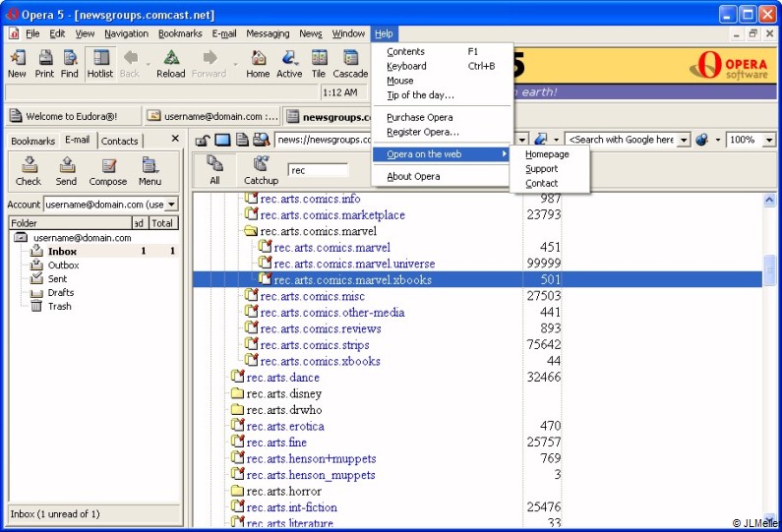Click the Opera software banner logo

click(728, 65)
